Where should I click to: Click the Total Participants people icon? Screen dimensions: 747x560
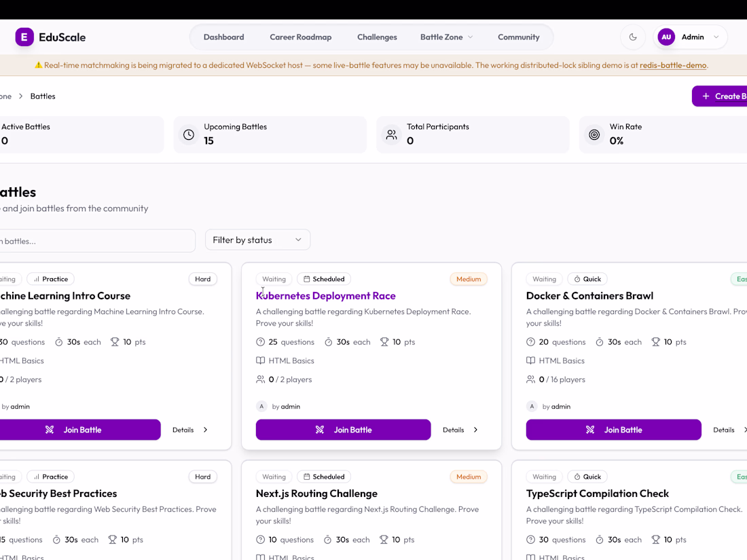(392, 135)
